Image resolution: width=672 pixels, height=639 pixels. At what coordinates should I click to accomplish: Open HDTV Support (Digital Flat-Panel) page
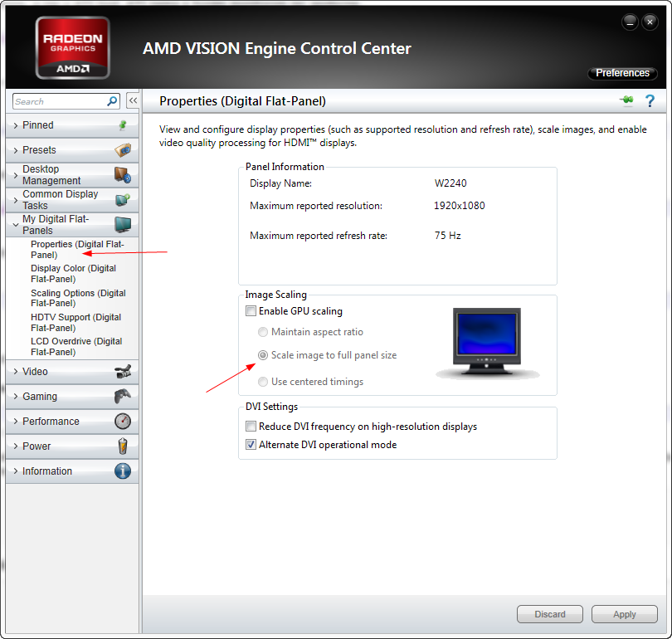click(75, 322)
